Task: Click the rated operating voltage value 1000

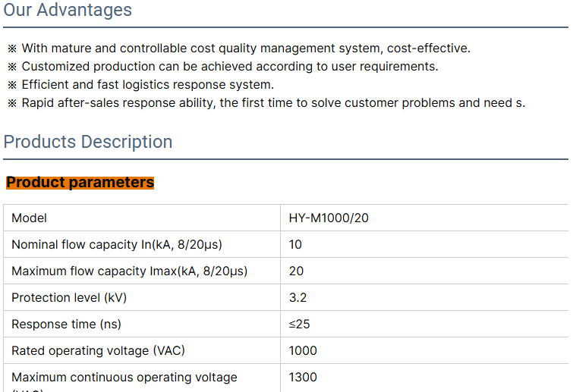Action: (303, 350)
